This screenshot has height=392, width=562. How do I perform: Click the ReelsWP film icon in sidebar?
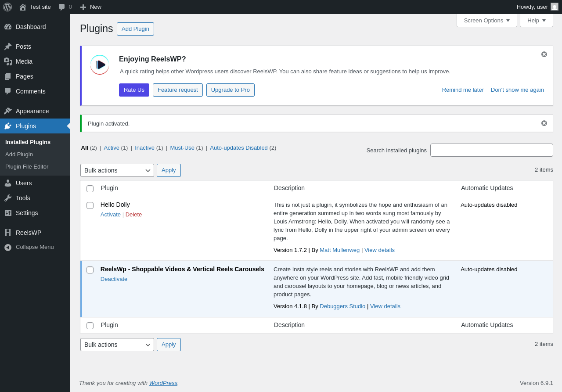8,233
